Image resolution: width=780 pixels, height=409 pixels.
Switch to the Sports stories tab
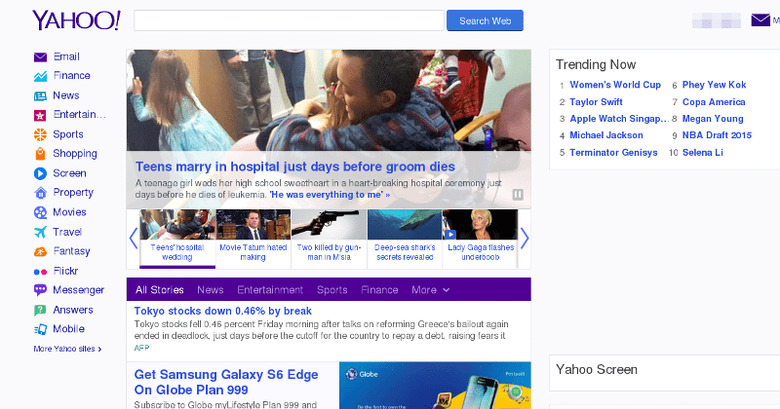tap(332, 290)
